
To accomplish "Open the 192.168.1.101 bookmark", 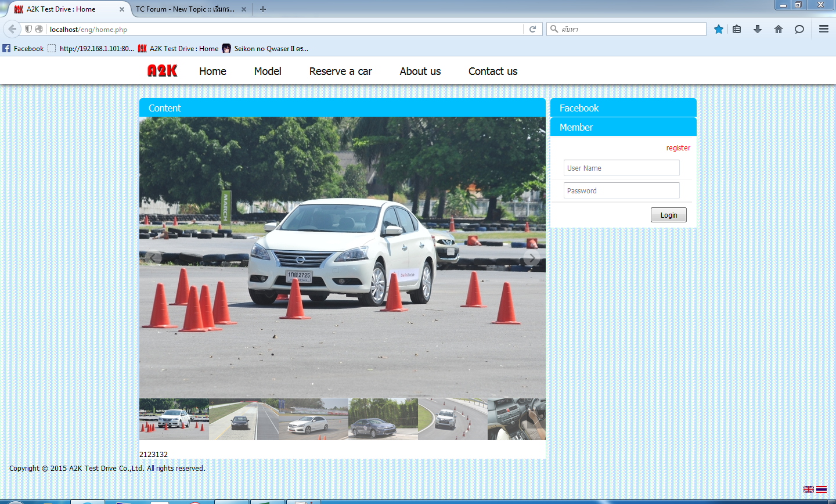I will coord(91,49).
